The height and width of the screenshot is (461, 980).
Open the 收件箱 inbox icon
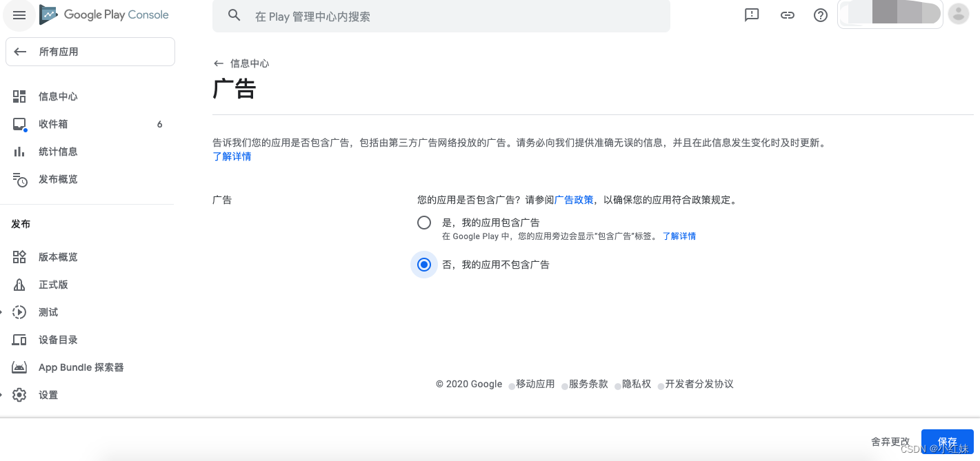point(19,123)
